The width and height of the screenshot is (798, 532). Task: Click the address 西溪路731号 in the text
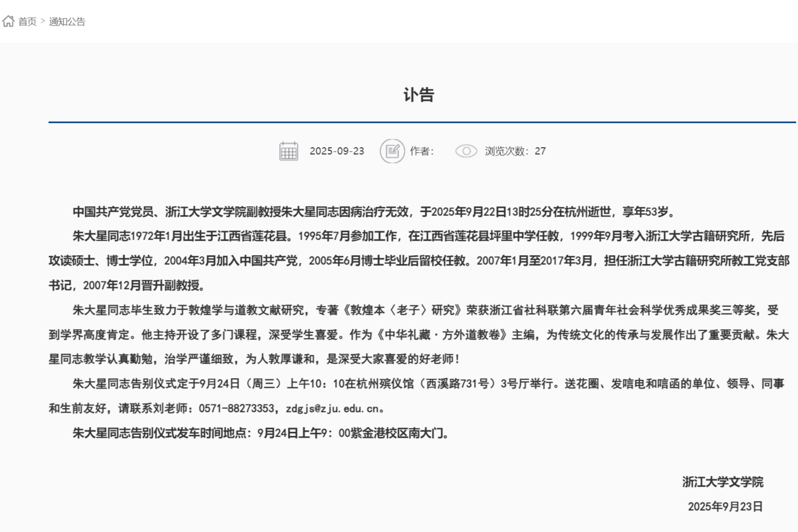(457, 384)
